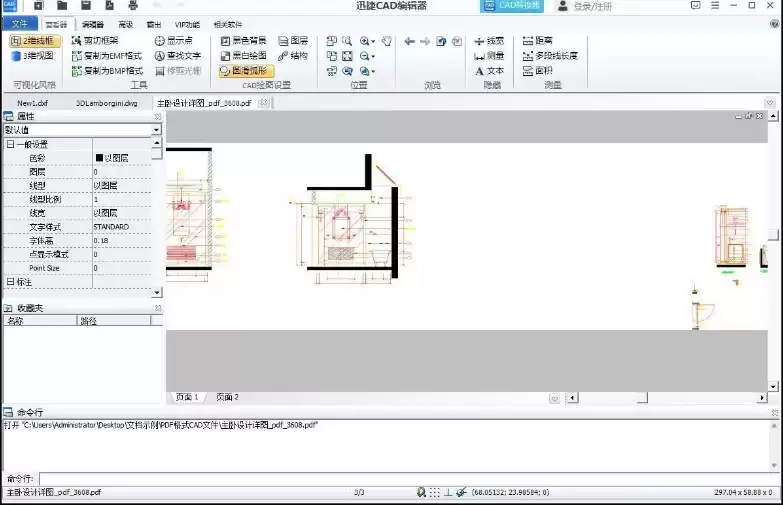This screenshot has height=505, width=783.
Task: Click the CAD转换器 converter button
Action: click(512, 6)
